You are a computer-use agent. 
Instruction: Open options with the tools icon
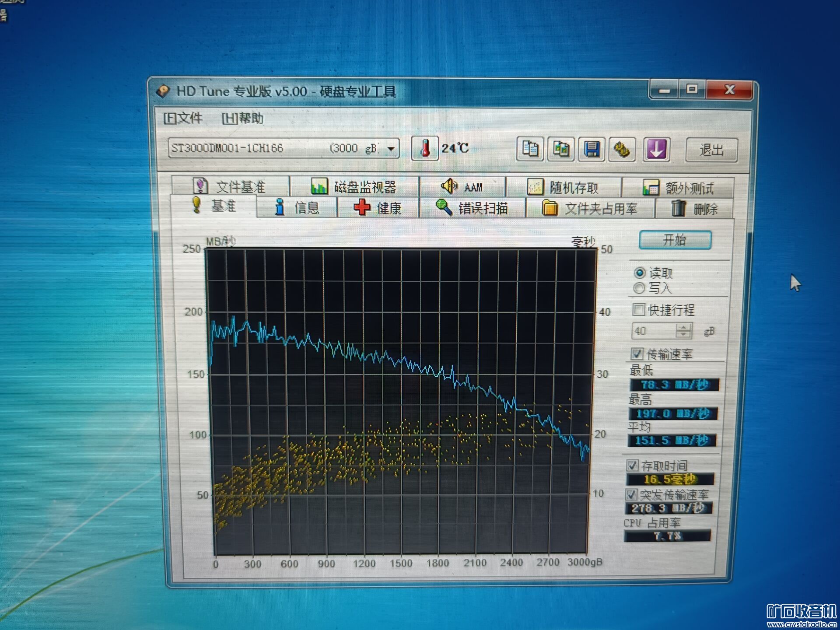click(x=622, y=150)
